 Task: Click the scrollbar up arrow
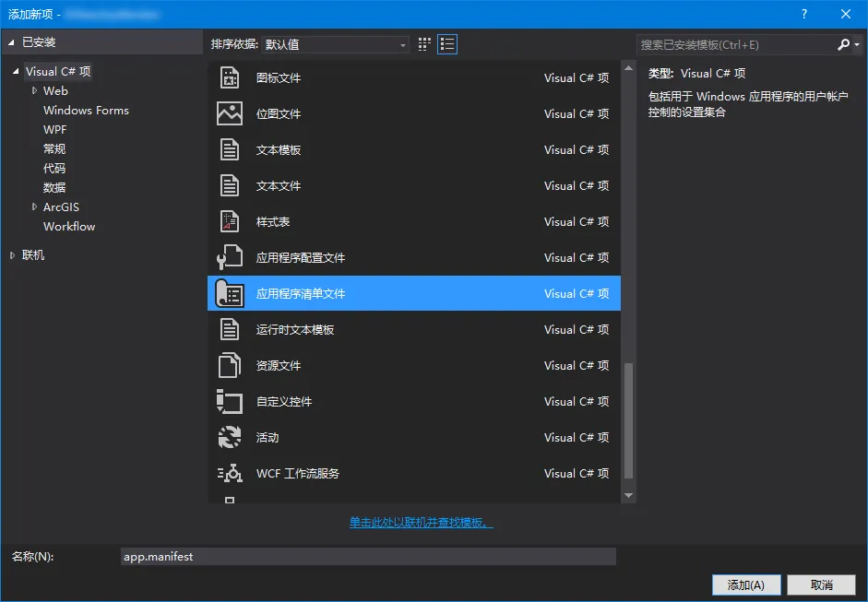628,68
